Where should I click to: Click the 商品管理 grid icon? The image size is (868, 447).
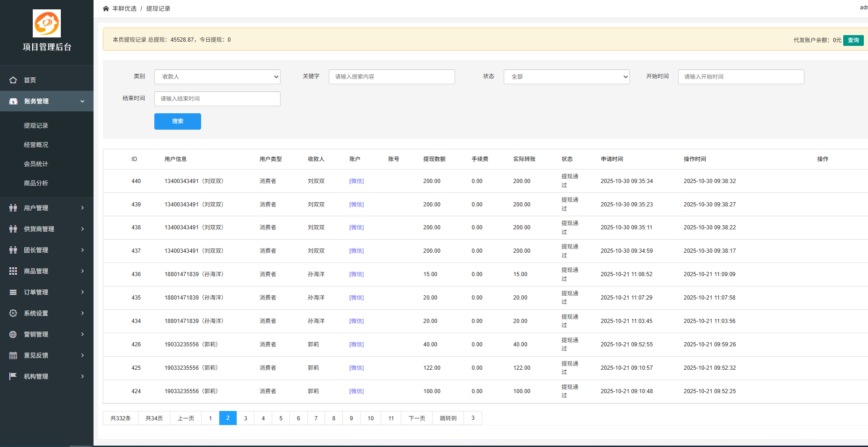(13, 271)
